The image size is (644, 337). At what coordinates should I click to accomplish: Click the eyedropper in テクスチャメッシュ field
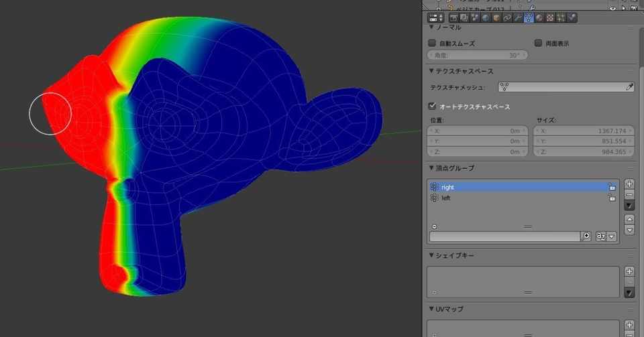point(629,87)
